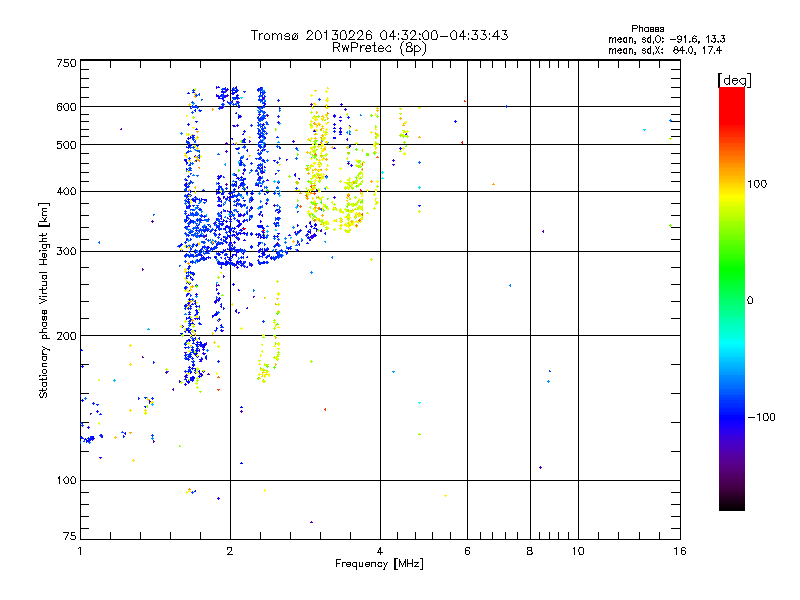
Task: Click the y-axis tick label '500'
Action: 66,145
